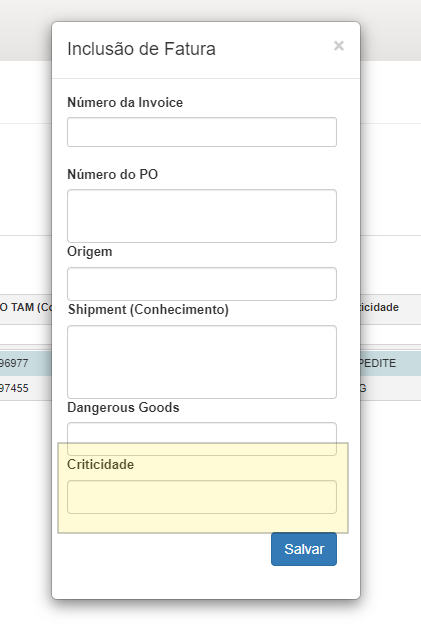
Task: Click the TAM column header behind the dialog
Action: [26, 307]
